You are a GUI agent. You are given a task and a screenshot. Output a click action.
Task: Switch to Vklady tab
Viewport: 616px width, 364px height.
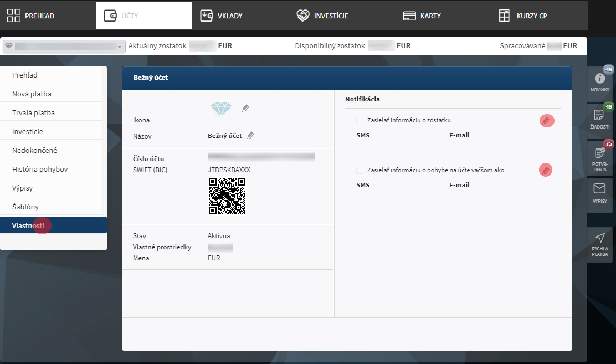222,16
